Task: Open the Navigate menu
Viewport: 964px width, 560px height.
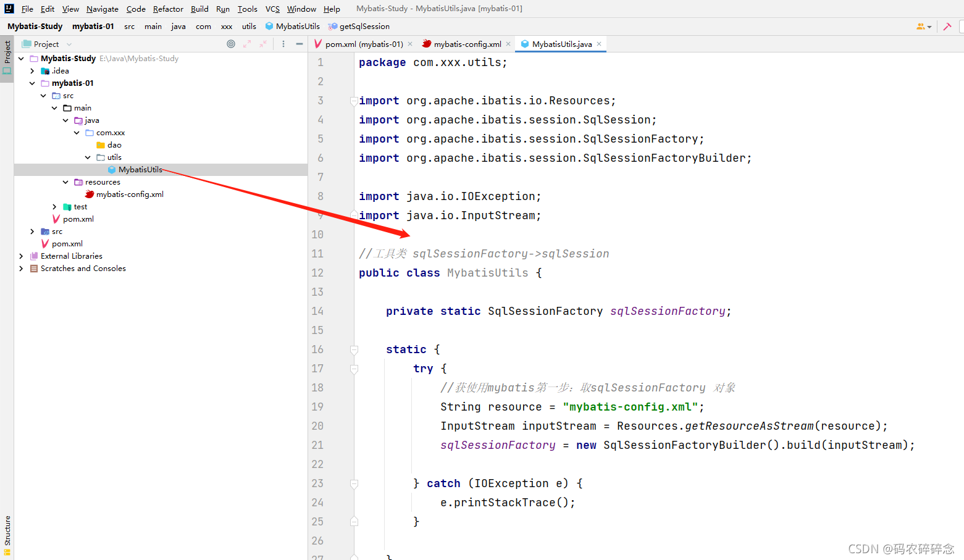Action: click(103, 9)
